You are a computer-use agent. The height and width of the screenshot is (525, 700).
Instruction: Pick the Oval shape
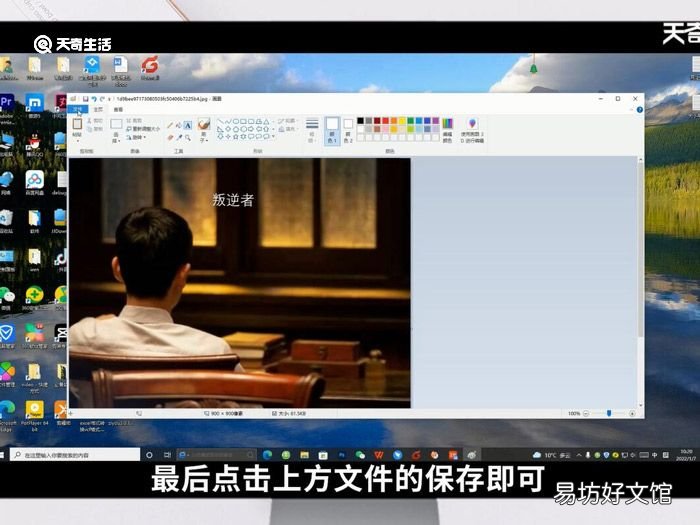click(x=236, y=121)
